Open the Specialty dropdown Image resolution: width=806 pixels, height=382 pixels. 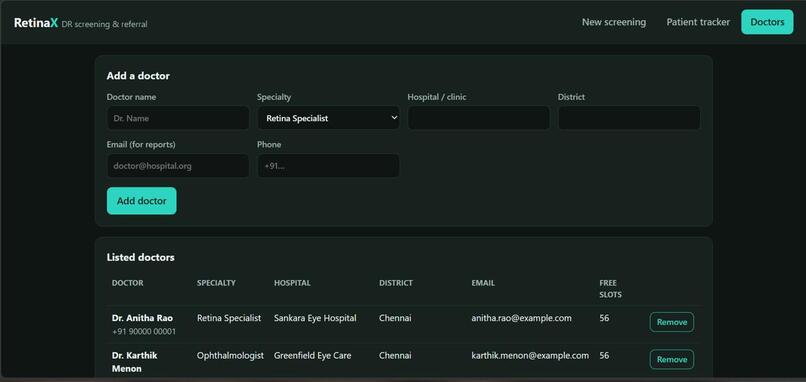328,118
